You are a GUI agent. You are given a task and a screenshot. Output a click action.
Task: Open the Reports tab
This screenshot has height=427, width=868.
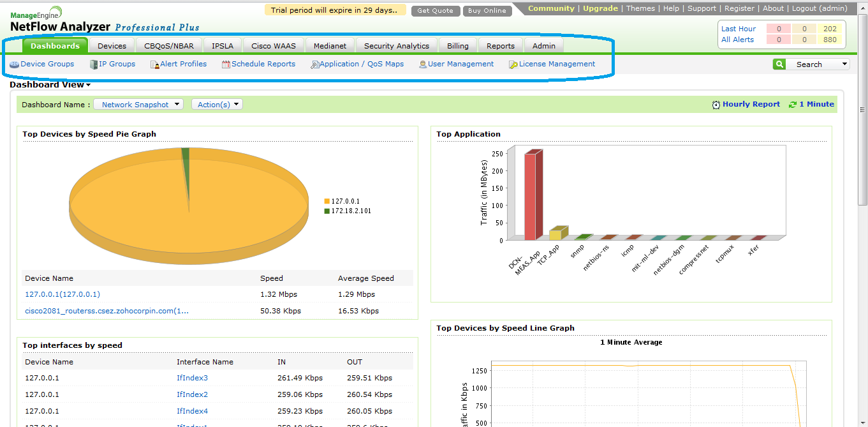pos(501,46)
